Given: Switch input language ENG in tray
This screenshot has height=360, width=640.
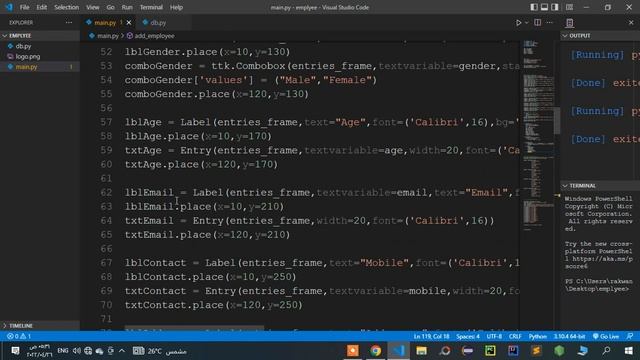Looking at the screenshot, I should pyautogui.click(x=62, y=351).
